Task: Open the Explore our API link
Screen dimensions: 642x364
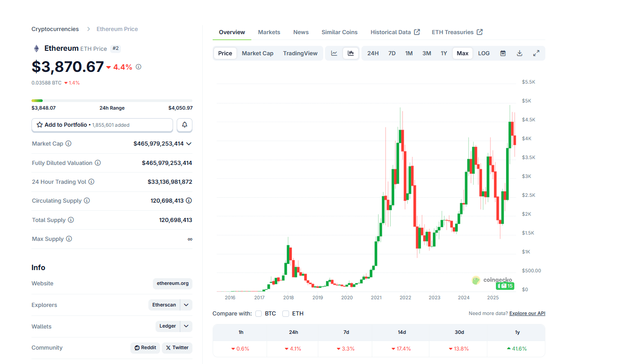Action: coord(527,313)
